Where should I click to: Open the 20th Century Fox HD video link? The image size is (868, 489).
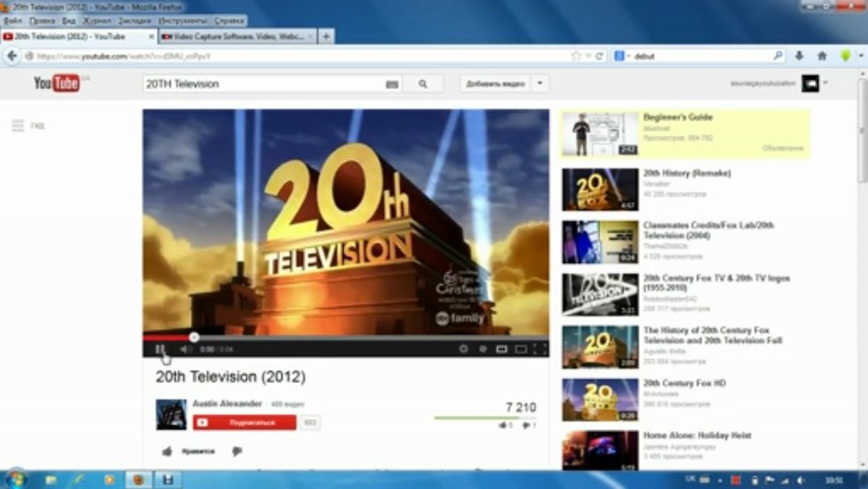[x=684, y=384]
